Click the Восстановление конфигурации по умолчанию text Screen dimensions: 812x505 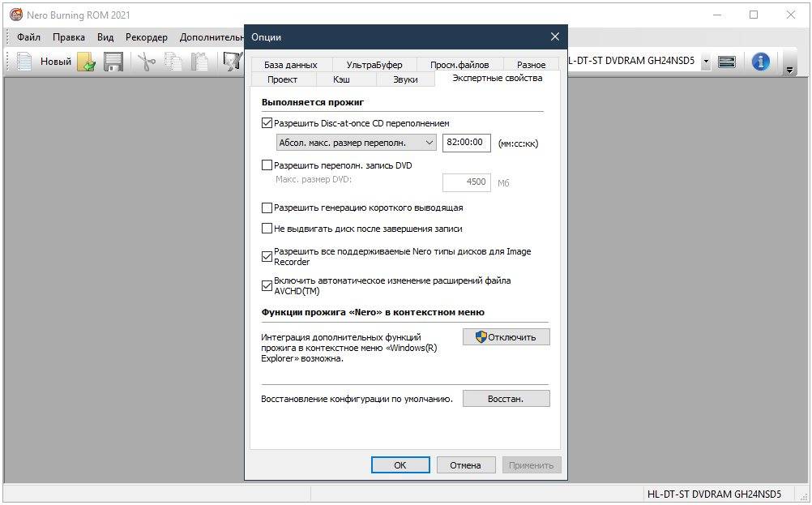(x=357, y=399)
